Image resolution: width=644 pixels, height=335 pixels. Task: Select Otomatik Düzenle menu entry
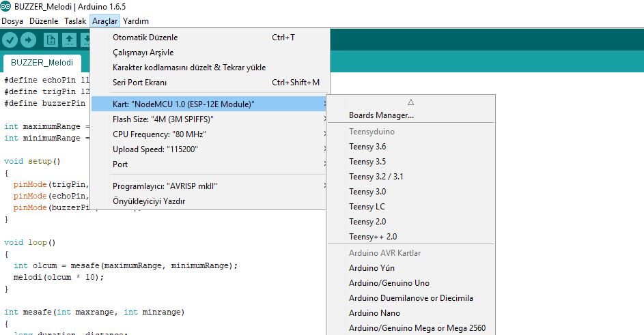[145, 38]
